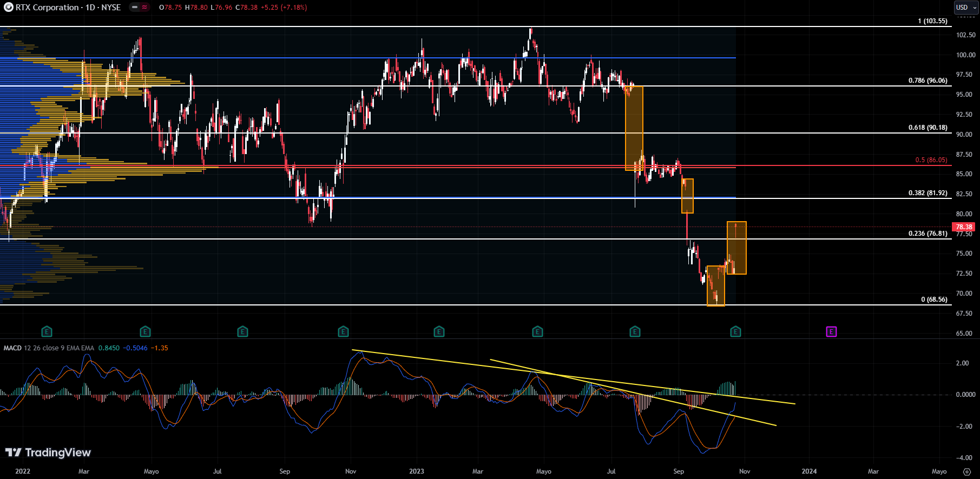Click the earnings marker left of Mar 2022
The width and height of the screenshot is (980, 479).
coord(47,331)
